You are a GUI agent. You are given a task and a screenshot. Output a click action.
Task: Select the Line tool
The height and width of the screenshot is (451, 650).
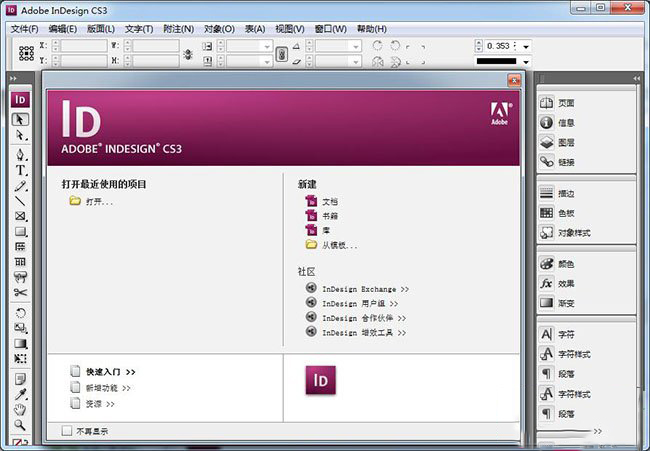[x=20, y=201]
